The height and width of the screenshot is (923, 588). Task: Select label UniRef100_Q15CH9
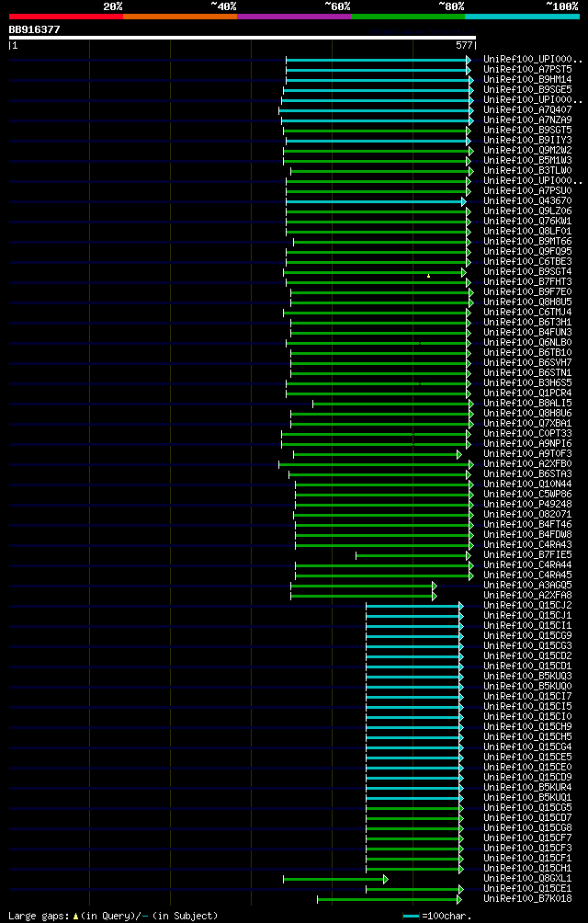527,726
